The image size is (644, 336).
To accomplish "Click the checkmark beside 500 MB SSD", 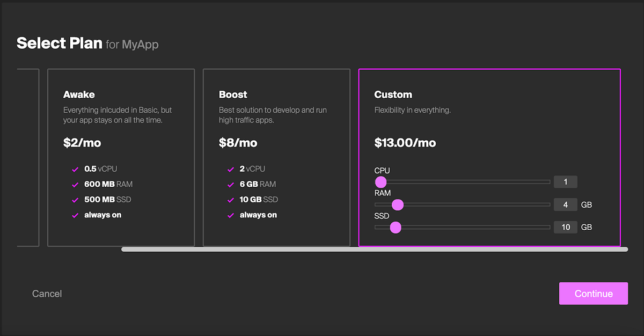I will tap(75, 199).
